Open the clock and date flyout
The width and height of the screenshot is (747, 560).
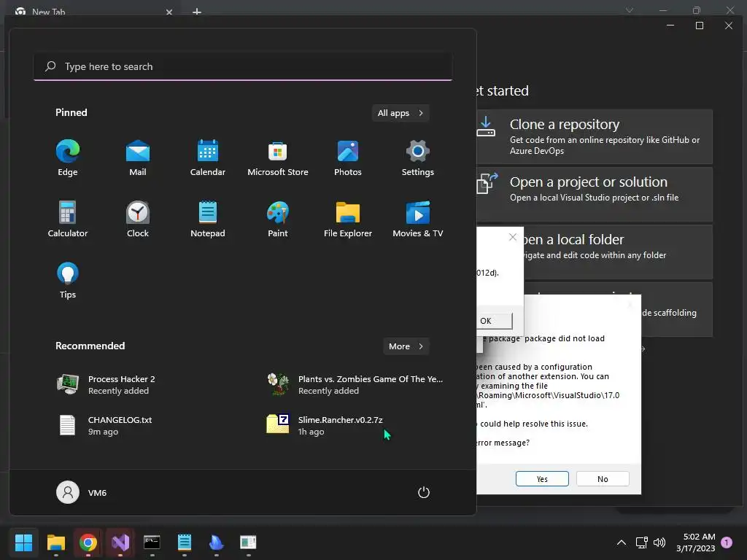(x=695, y=542)
